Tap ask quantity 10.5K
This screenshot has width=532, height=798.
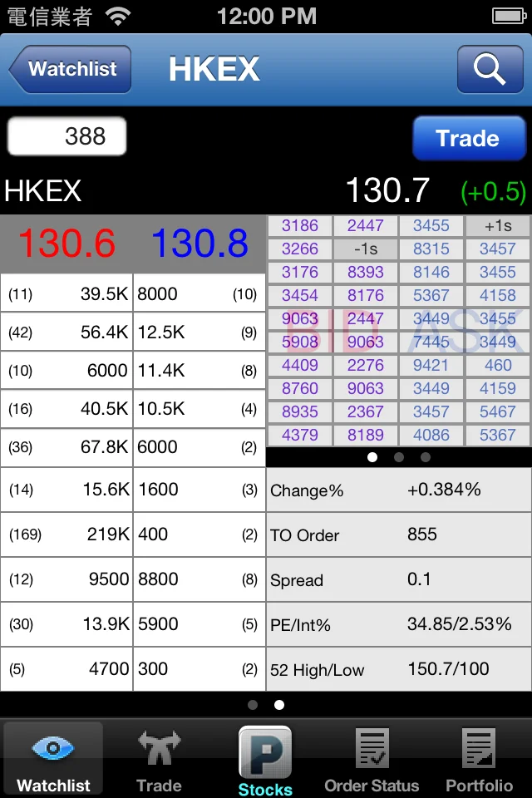click(161, 409)
